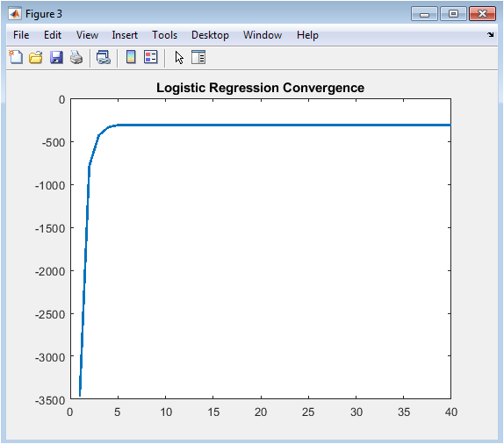Open the Edit menu

coord(53,35)
